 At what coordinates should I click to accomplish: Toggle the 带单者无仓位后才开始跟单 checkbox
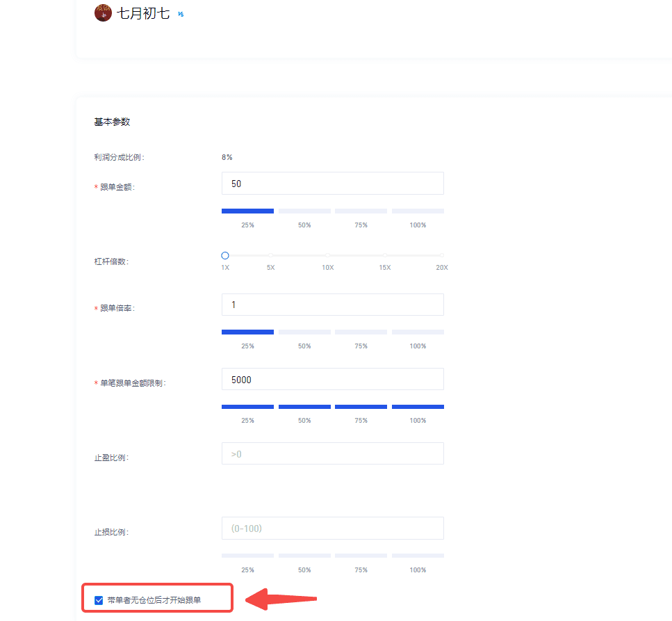tap(99, 599)
